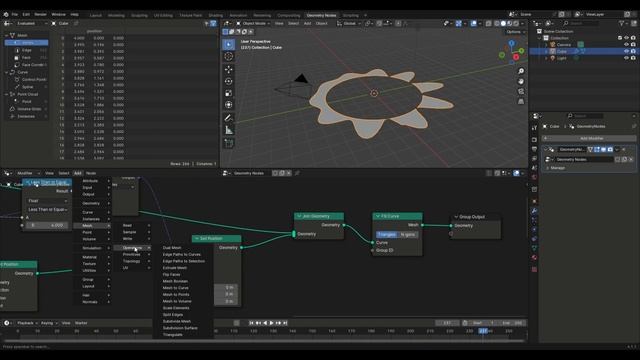Screen dimensions: 640x360
Task: Hide the Light object in outliner
Action: coord(626,58)
